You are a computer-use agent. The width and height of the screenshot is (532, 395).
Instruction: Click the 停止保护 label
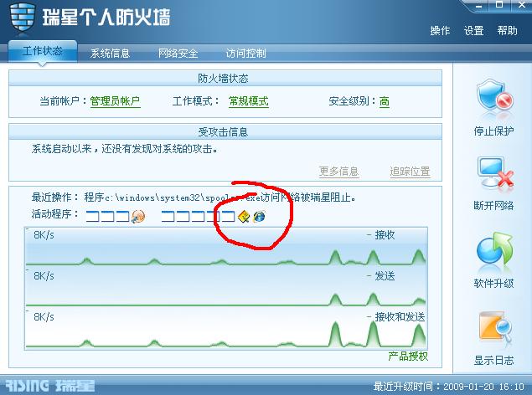coord(493,131)
